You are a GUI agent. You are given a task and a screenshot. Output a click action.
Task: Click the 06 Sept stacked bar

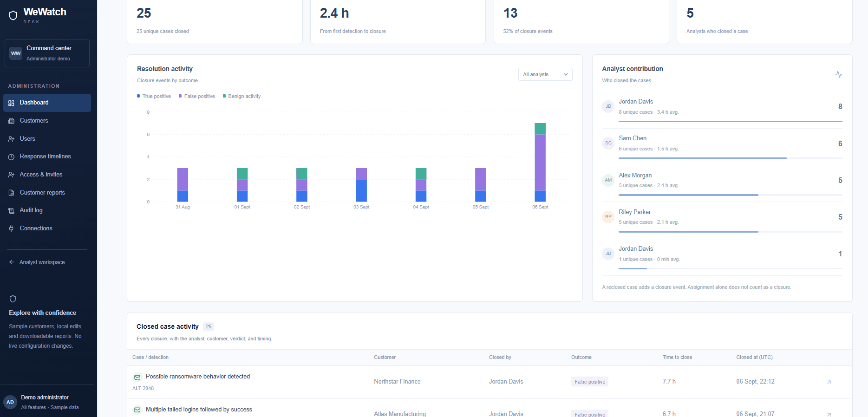[x=540, y=162]
